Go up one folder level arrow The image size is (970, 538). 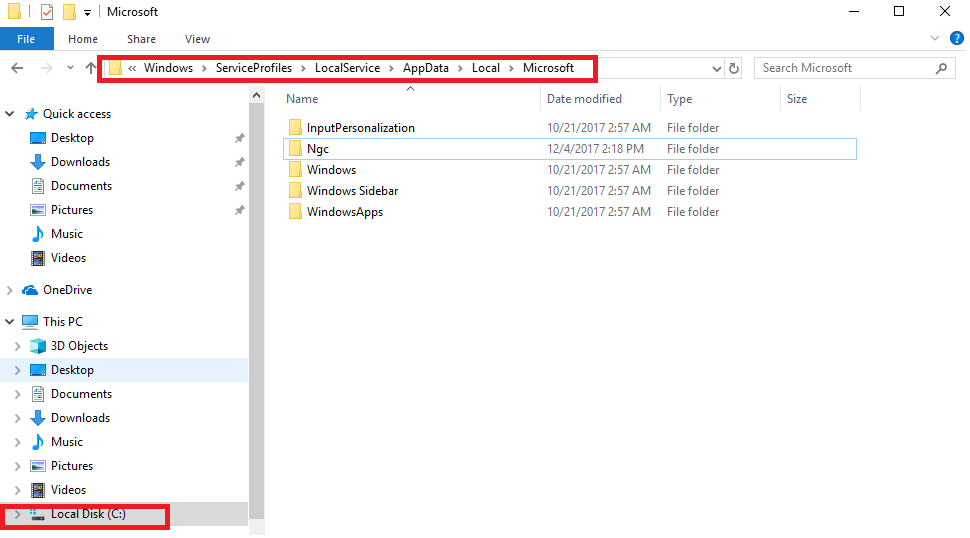coord(91,68)
